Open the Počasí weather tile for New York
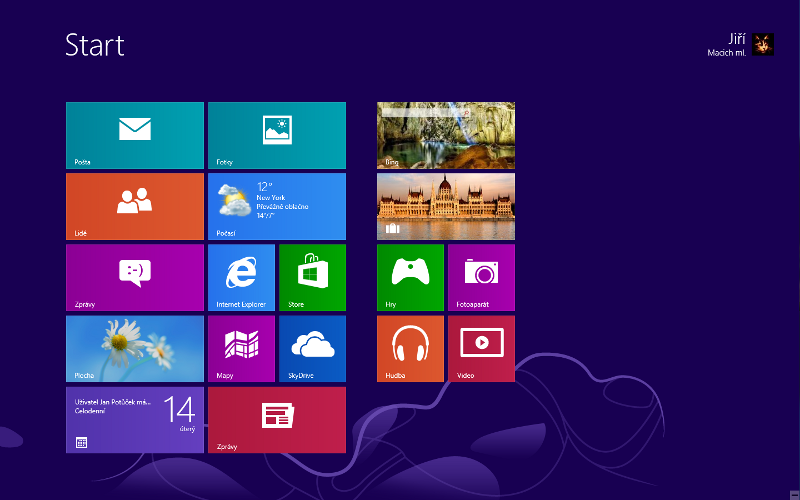This screenshot has width=800, height=500. 276,206
